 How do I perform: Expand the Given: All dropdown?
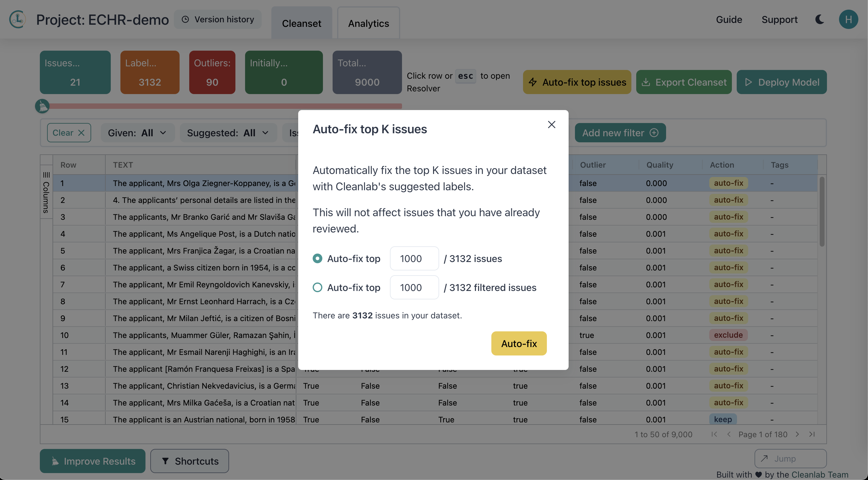click(x=137, y=133)
